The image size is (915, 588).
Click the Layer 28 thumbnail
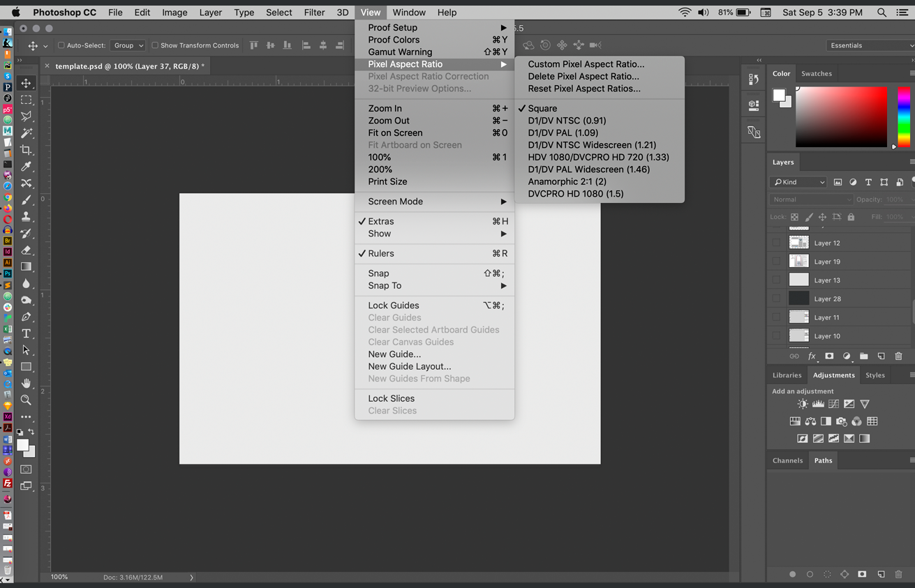point(798,299)
